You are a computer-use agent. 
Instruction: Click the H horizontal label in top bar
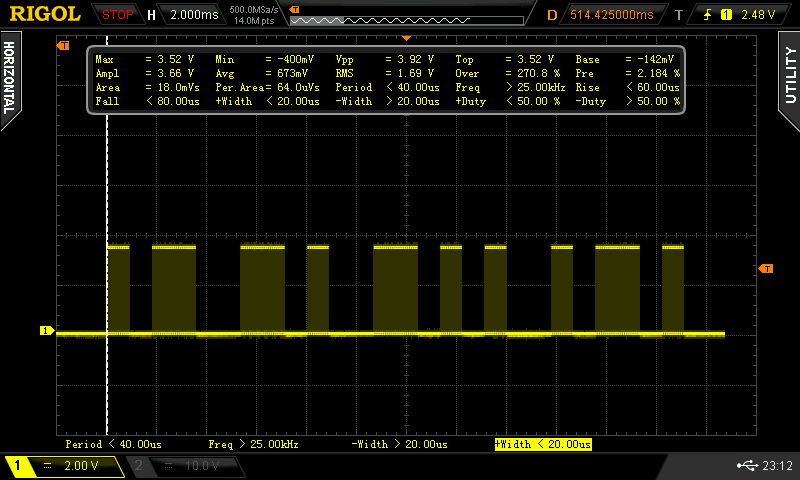151,15
